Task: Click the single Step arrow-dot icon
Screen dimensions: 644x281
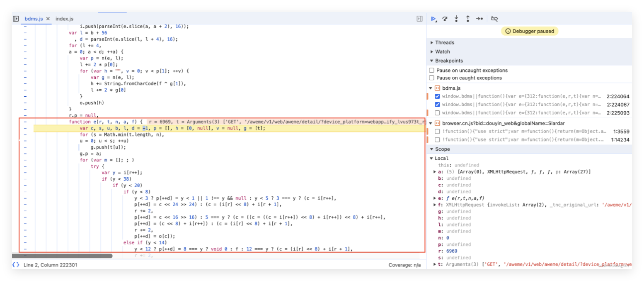Action: (x=479, y=19)
